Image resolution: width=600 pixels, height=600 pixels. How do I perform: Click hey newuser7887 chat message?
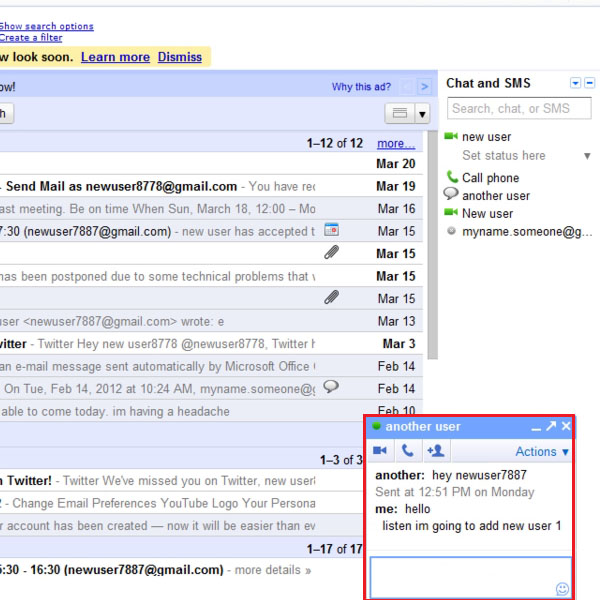tap(479, 475)
